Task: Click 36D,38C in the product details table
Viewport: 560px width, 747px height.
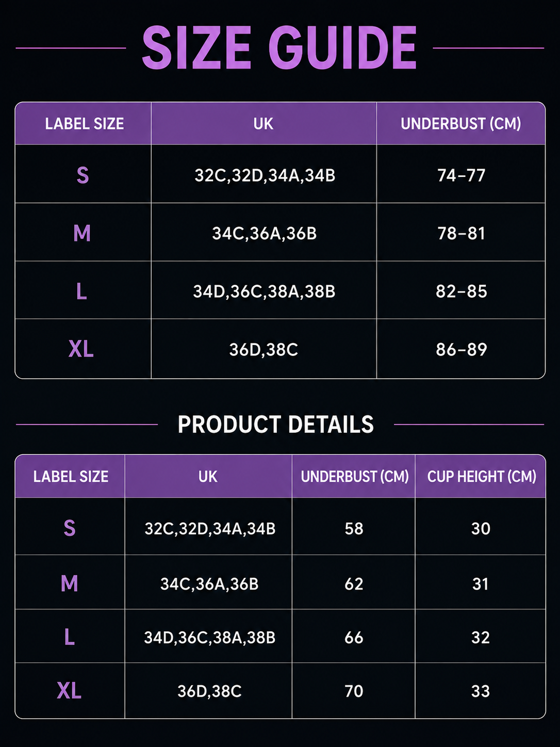Action: [x=209, y=691]
